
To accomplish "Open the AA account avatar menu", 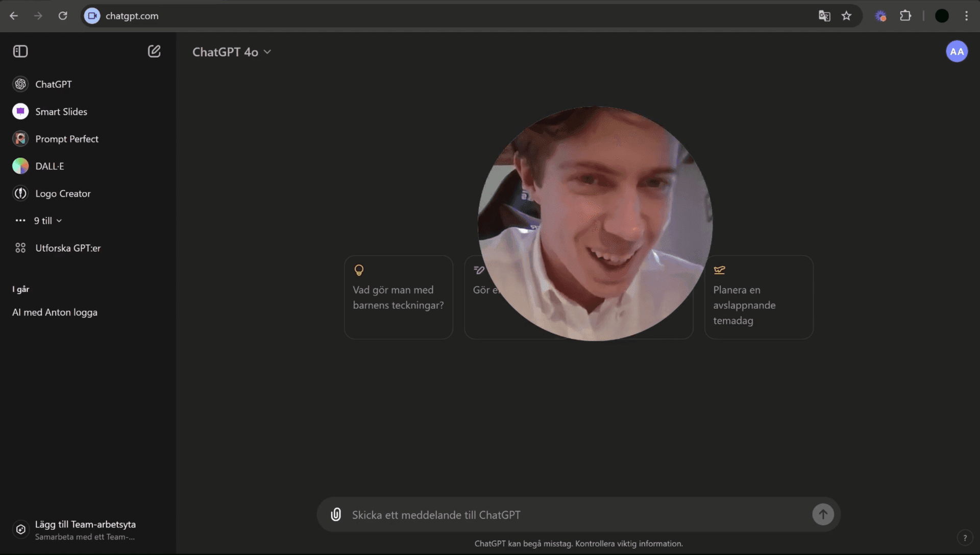I will click(x=957, y=51).
